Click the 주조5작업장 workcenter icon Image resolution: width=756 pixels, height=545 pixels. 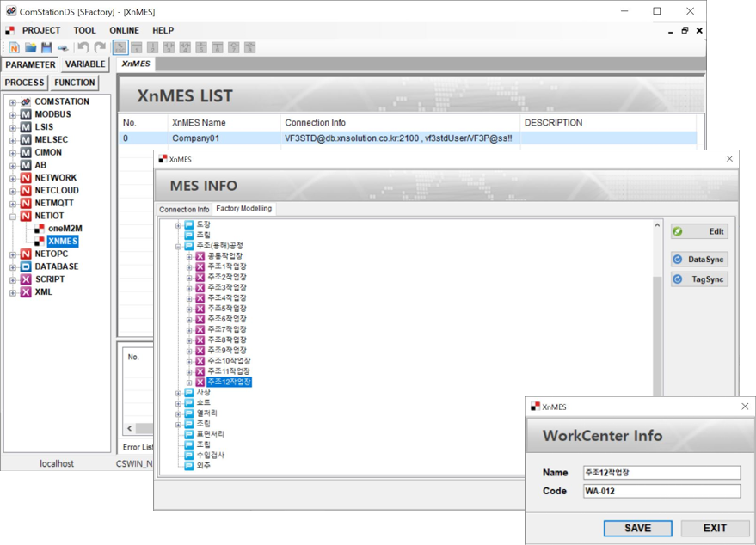click(x=200, y=309)
